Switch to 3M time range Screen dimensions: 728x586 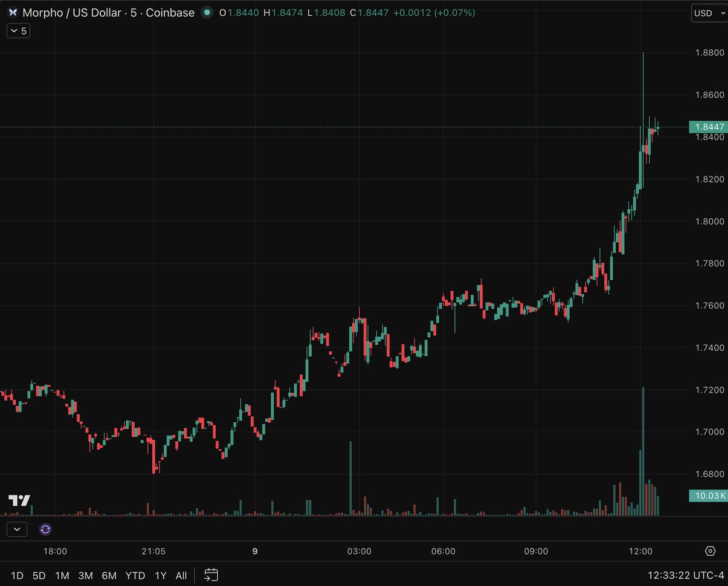[x=85, y=575]
